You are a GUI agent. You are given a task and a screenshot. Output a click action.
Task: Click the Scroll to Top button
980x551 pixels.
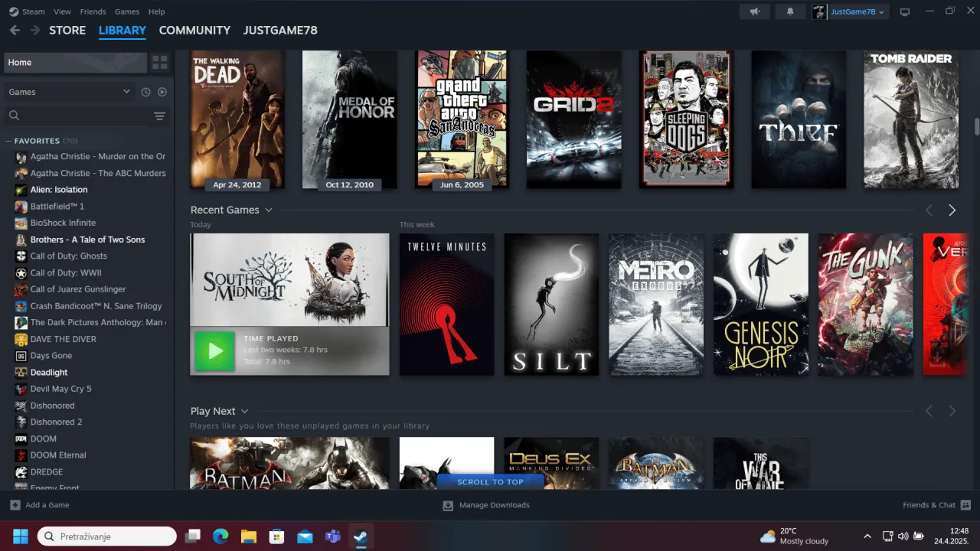[490, 481]
